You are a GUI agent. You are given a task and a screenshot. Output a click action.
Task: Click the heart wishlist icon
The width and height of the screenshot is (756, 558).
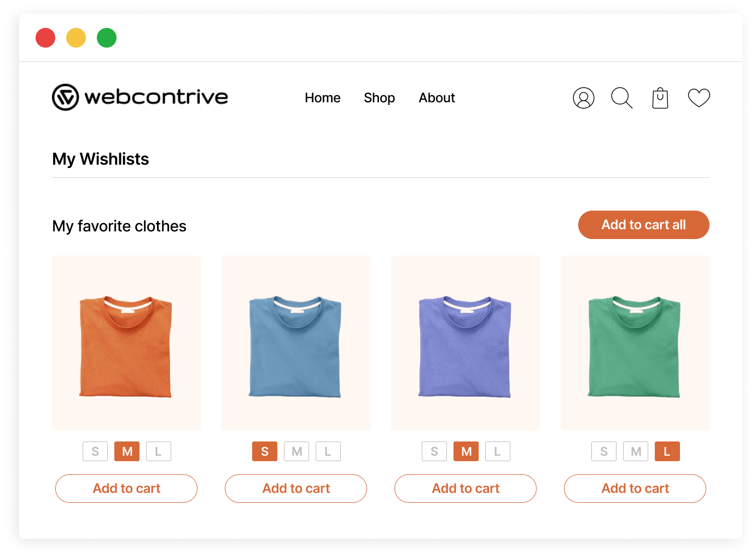click(699, 98)
